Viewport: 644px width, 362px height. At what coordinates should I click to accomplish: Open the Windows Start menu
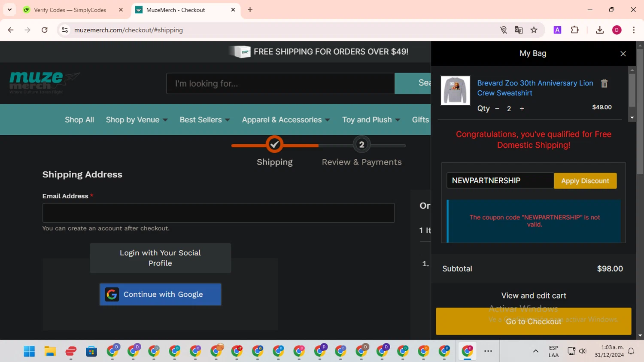tap(29, 351)
